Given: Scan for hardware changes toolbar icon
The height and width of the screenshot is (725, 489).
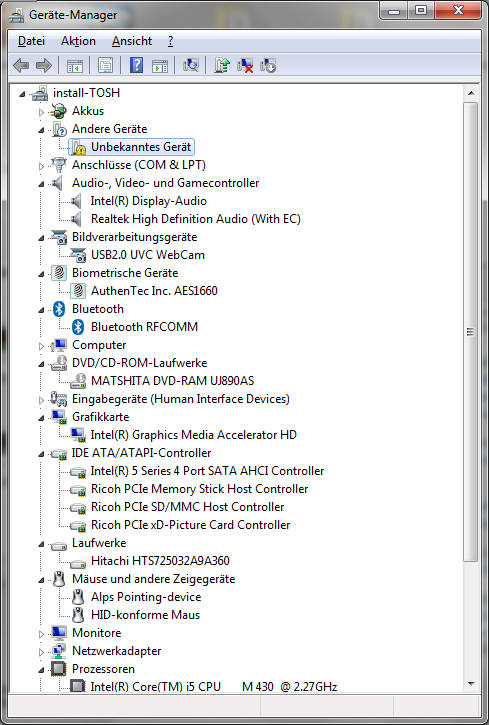Looking at the screenshot, I should (190, 65).
